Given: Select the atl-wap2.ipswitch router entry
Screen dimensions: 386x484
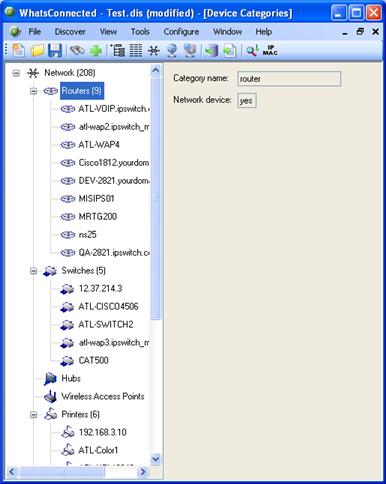Looking at the screenshot, I should pyautogui.click(x=114, y=127).
